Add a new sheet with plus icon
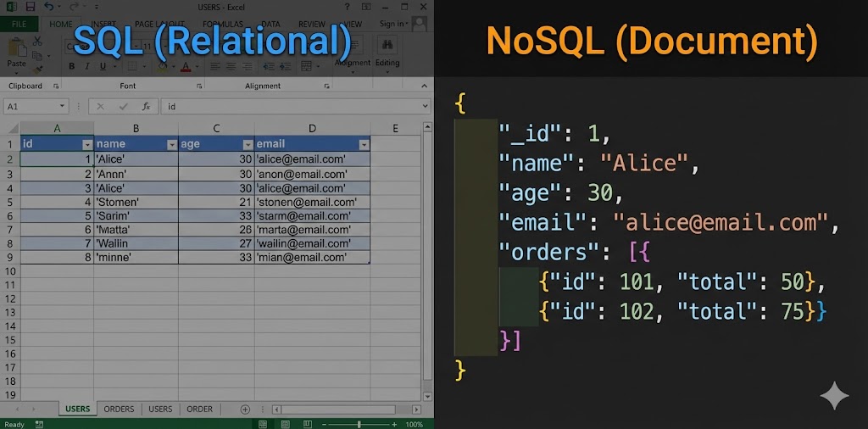 point(245,409)
